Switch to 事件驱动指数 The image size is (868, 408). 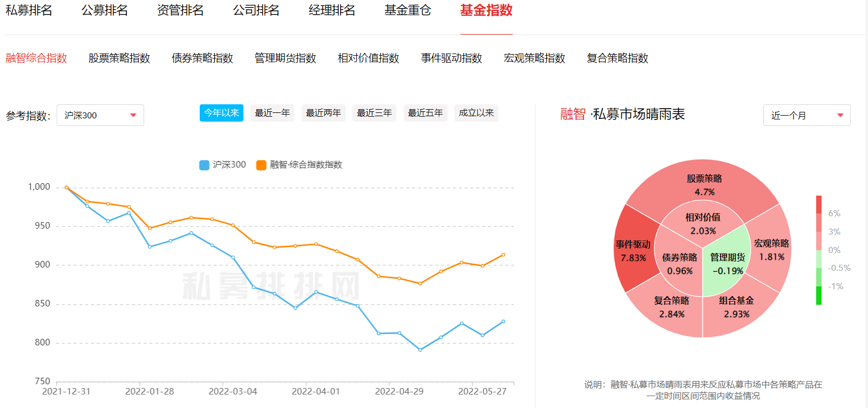click(452, 58)
